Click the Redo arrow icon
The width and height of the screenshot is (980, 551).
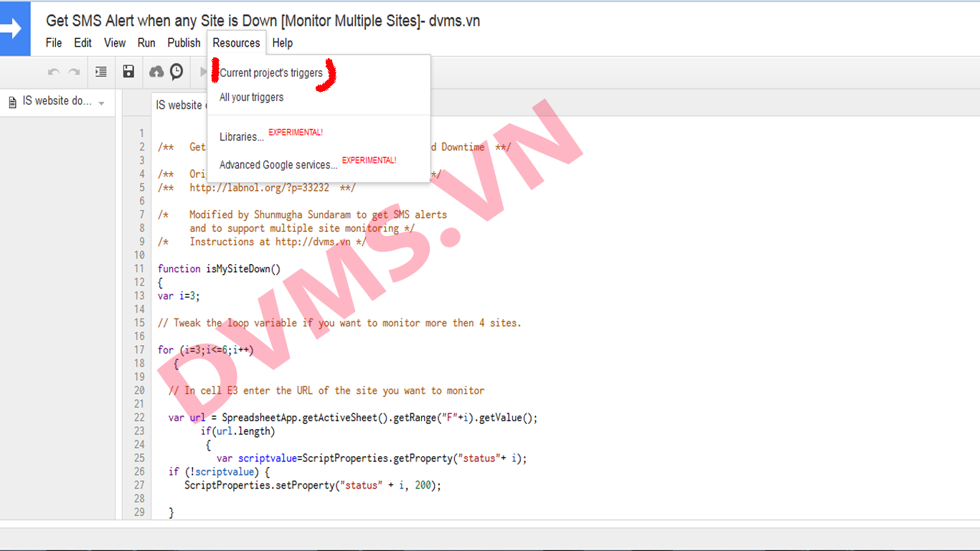(x=74, y=72)
